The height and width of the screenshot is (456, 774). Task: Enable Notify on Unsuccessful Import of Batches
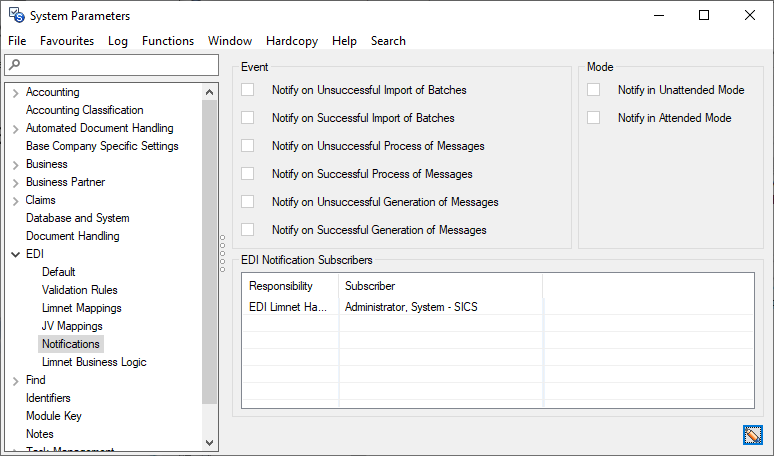pyautogui.click(x=248, y=90)
